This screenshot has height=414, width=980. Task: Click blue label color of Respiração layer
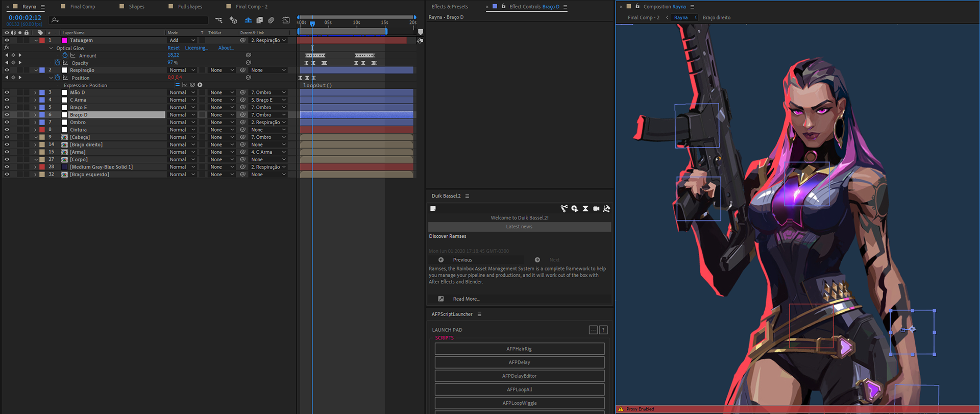pos(42,70)
